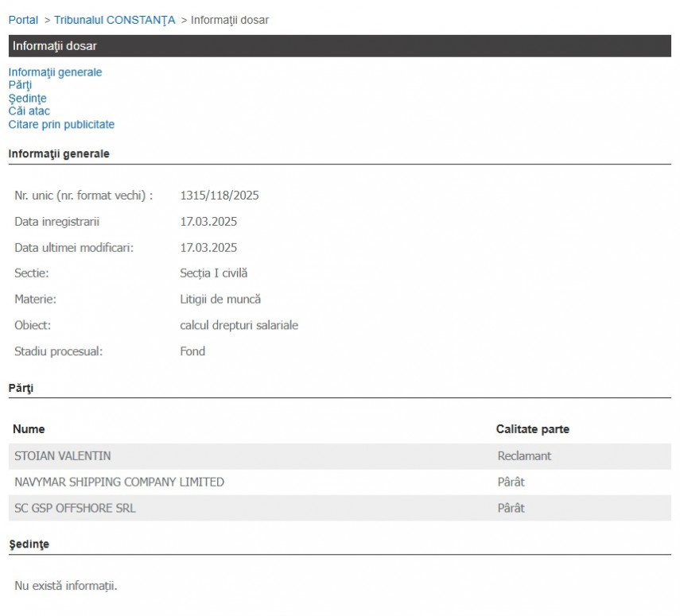Click the dark Informații dosar header bar
680x616 pixels.
(340, 46)
